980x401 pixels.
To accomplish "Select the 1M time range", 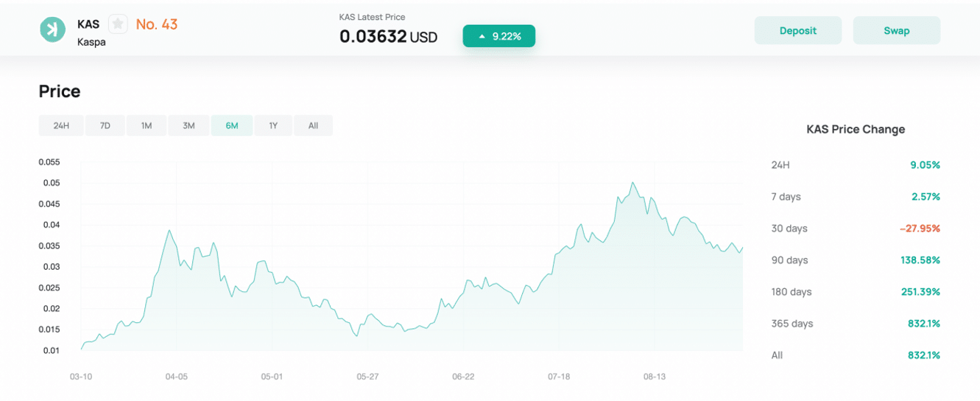I will pos(147,125).
